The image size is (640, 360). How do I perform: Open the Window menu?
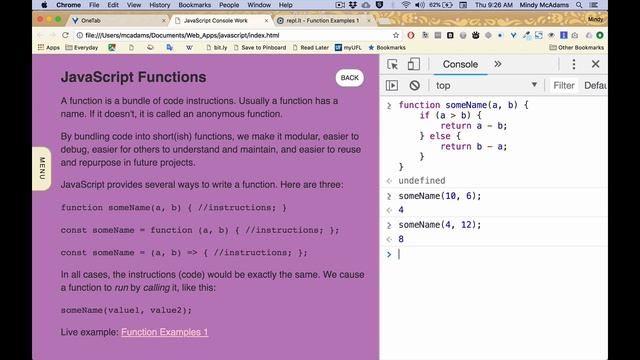(x=259, y=5)
